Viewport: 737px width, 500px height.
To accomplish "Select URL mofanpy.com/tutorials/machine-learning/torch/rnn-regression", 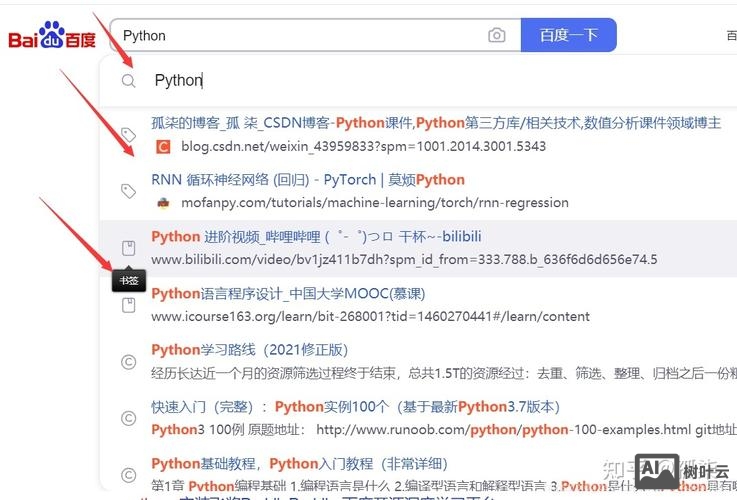I will pyautogui.click(x=375, y=203).
